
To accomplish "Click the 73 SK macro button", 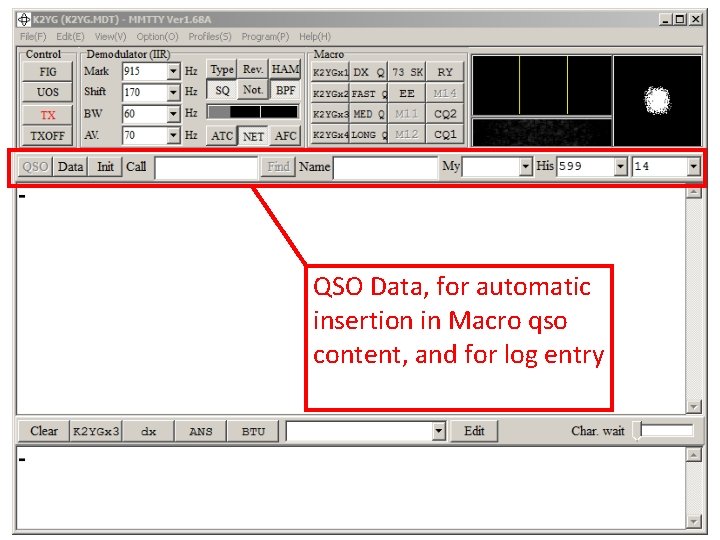I will click(x=407, y=73).
